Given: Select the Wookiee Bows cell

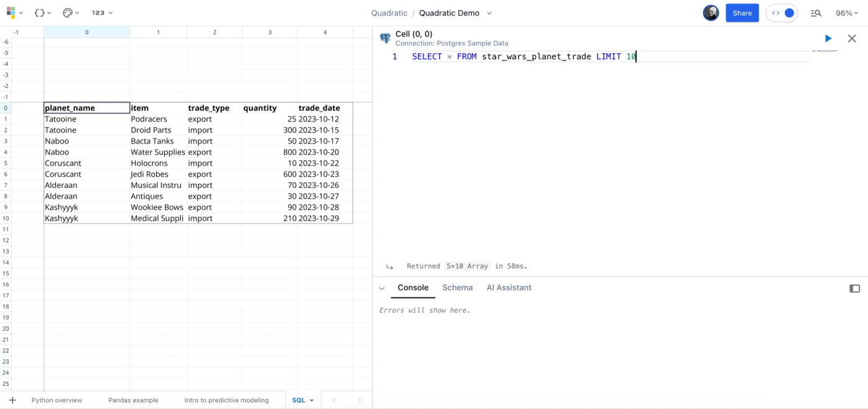Looking at the screenshot, I should (x=158, y=207).
